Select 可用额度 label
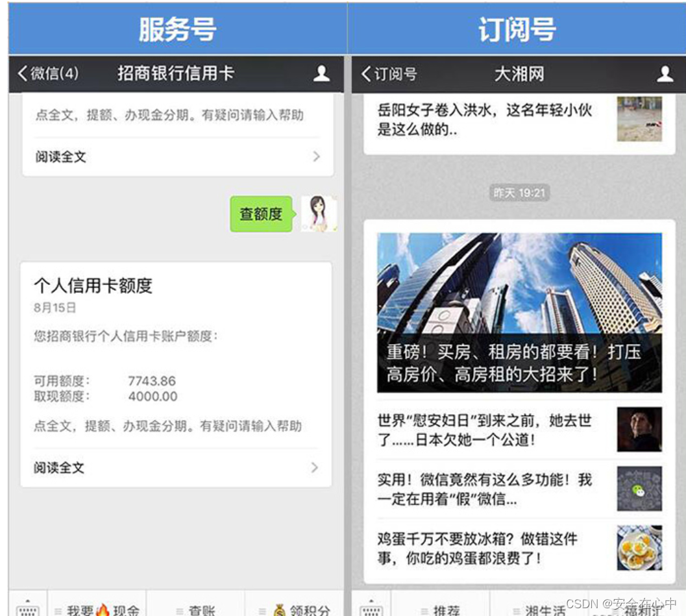The width and height of the screenshot is (686, 616). [61, 380]
